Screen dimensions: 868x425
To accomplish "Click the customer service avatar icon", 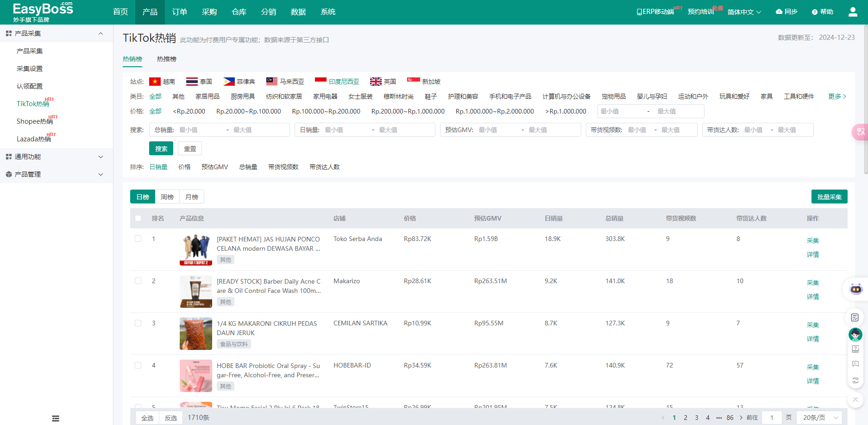I will click(855, 334).
